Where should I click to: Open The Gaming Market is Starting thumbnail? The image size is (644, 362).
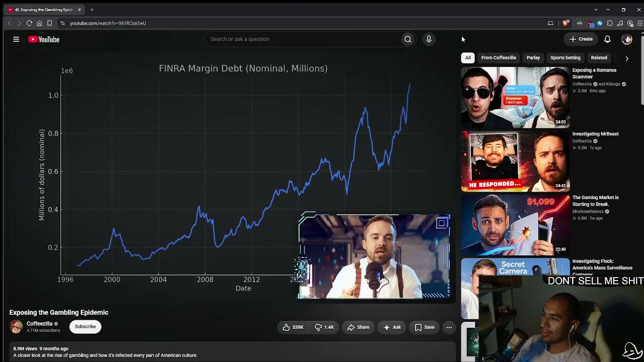coord(515,225)
